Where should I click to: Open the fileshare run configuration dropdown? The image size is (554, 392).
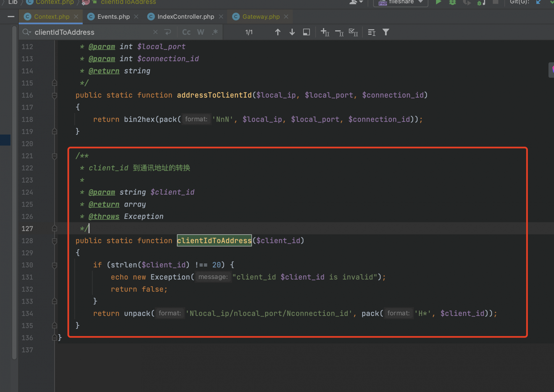(x=401, y=3)
